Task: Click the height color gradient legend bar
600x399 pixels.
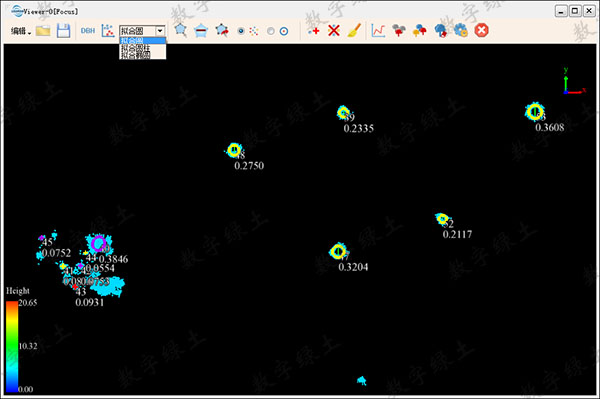Action: click(11, 347)
